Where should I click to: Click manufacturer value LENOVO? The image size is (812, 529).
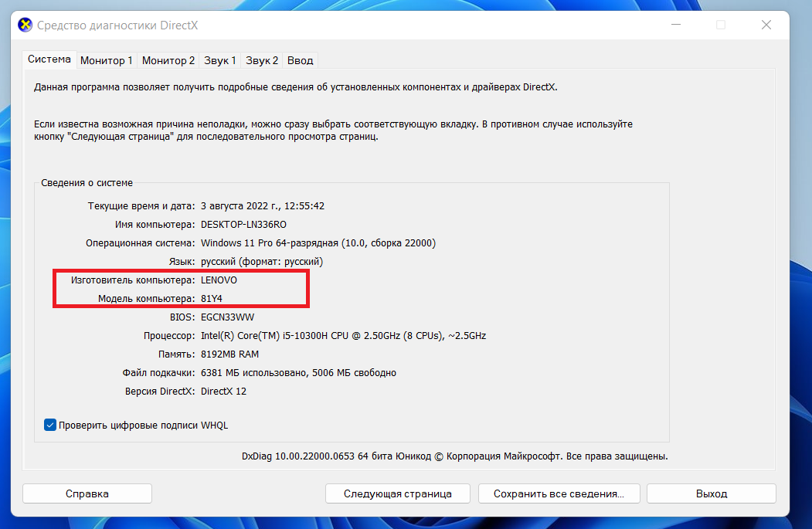[219, 280]
